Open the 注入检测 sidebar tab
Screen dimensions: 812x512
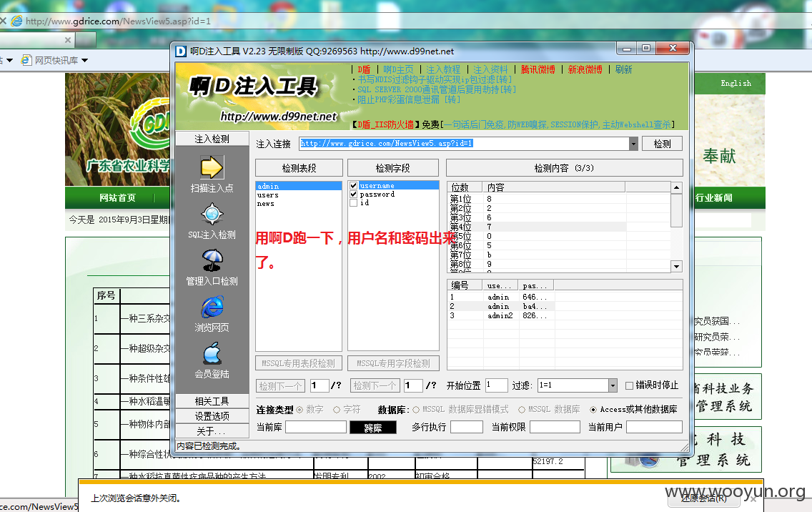[212, 139]
